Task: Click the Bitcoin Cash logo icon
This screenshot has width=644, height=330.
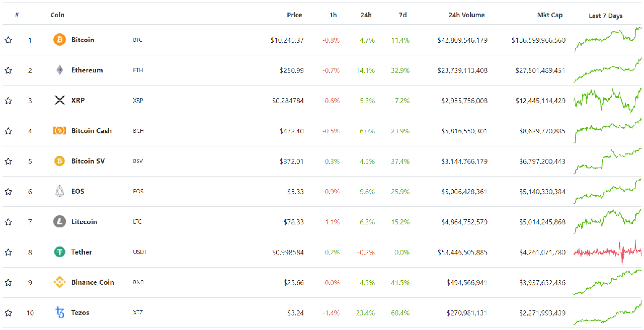Action: (x=59, y=131)
